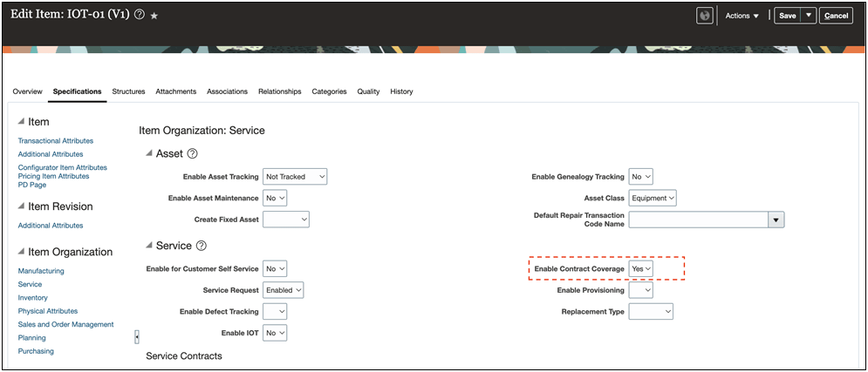Open help icon beside Service heading
868x372 pixels.
(202, 246)
